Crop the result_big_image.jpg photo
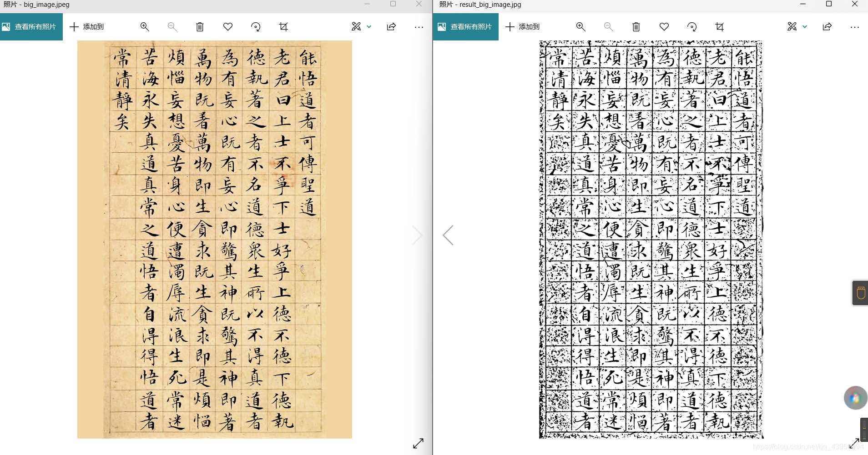This screenshot has width=868, height=455. 719,27
